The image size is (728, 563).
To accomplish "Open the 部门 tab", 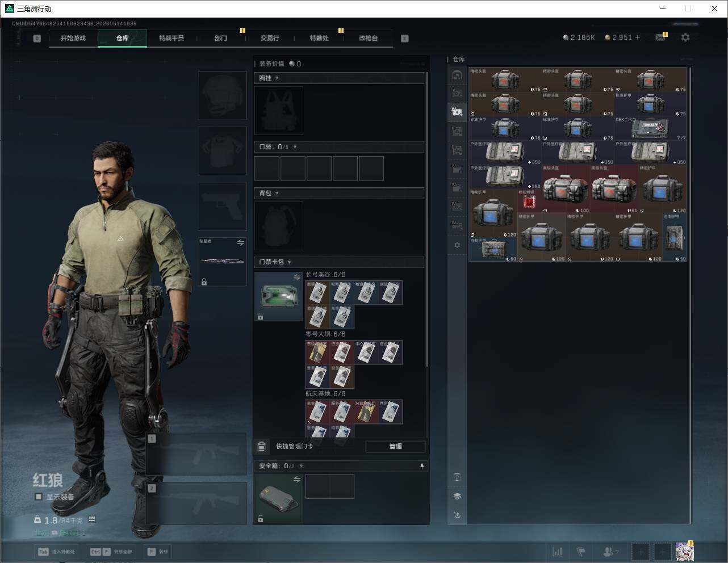I will (221, 38).
